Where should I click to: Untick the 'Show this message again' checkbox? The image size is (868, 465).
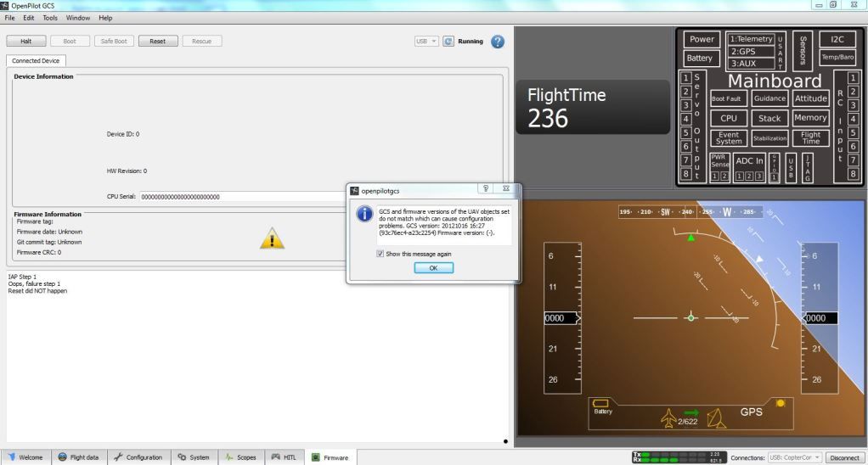tap(380, 254)
